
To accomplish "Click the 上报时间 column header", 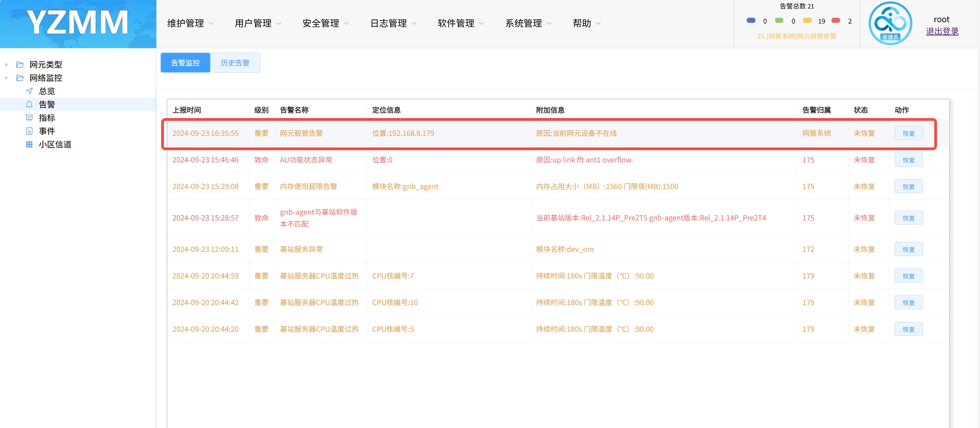I will pos(187,110).
